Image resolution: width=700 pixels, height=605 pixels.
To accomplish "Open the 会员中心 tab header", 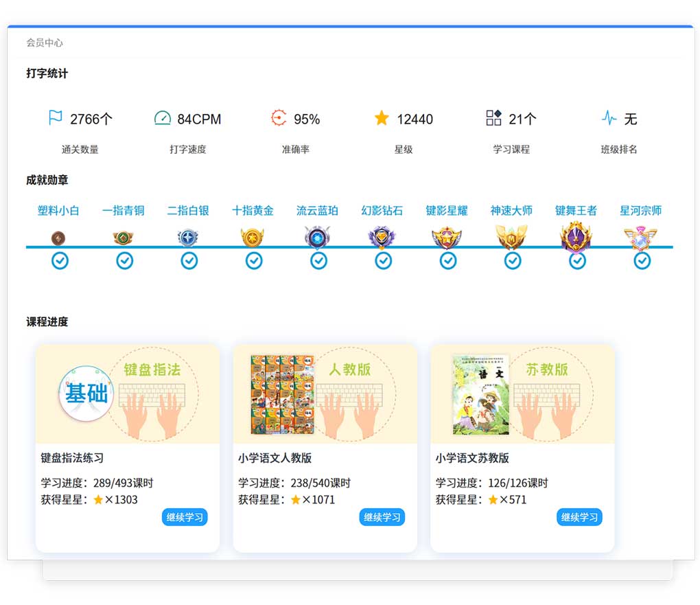I will tap(45, 43).
